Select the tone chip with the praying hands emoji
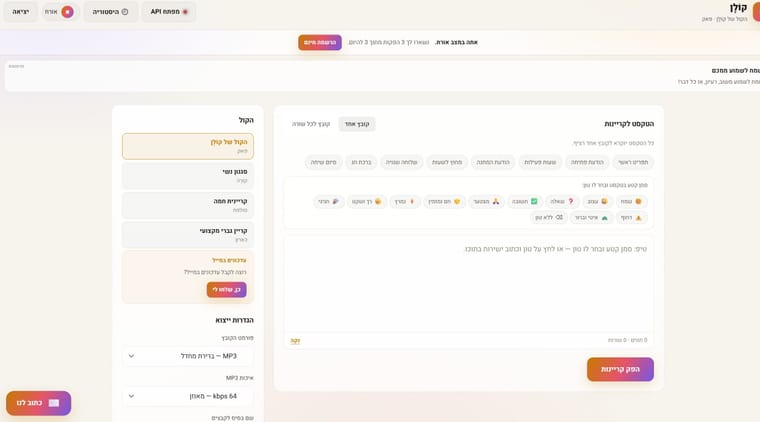The height and width of the screenshot is (422, 760). tap(487, 202)
